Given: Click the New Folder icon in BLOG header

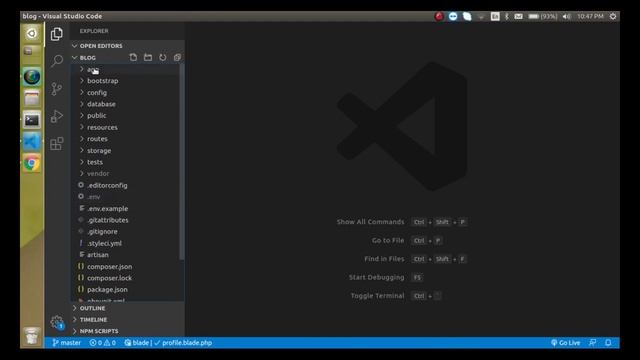Looking at the screenshot, I should [148, 58].
